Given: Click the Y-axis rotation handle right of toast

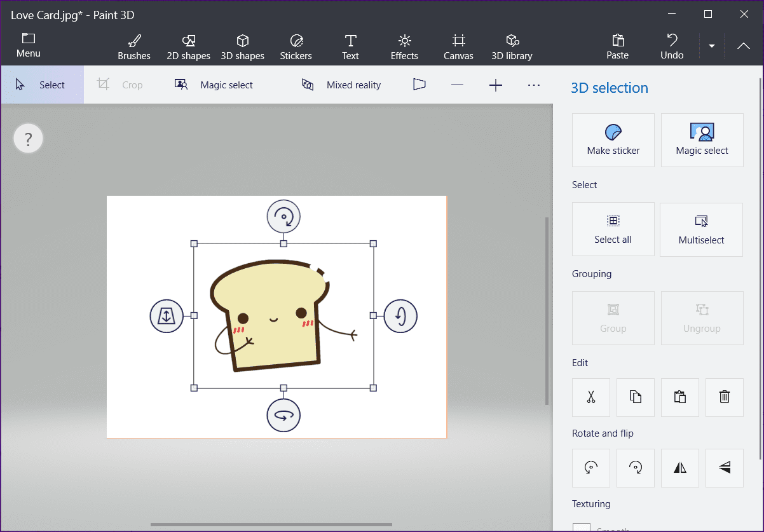Looking at the screenshot, I should point(400,315).
